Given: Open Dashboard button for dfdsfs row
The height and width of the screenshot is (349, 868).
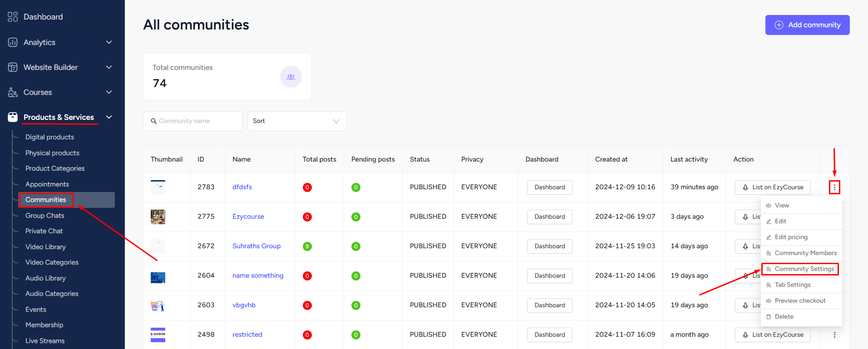Looking at the screenshot, I should point(550,187).
